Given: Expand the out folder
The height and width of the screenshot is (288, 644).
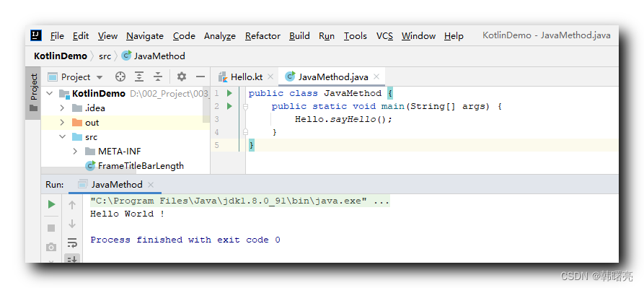Looking at the screenshot, I should pos(63,123).
